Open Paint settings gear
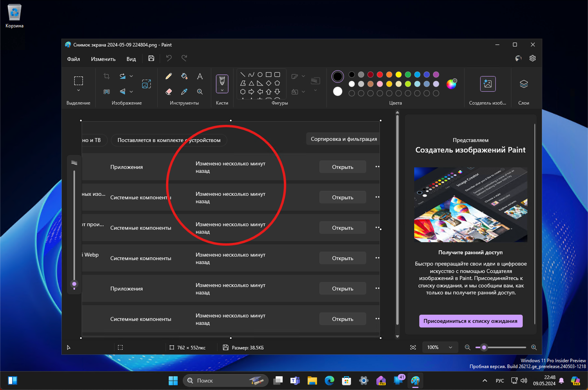 tap(532, 58)
